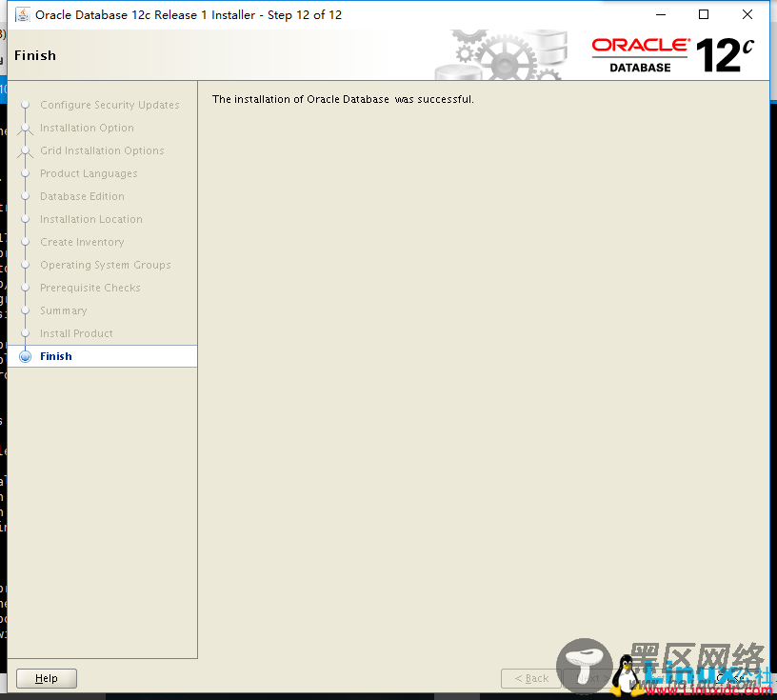Click the Finish page heading

(x=35, y=55)
